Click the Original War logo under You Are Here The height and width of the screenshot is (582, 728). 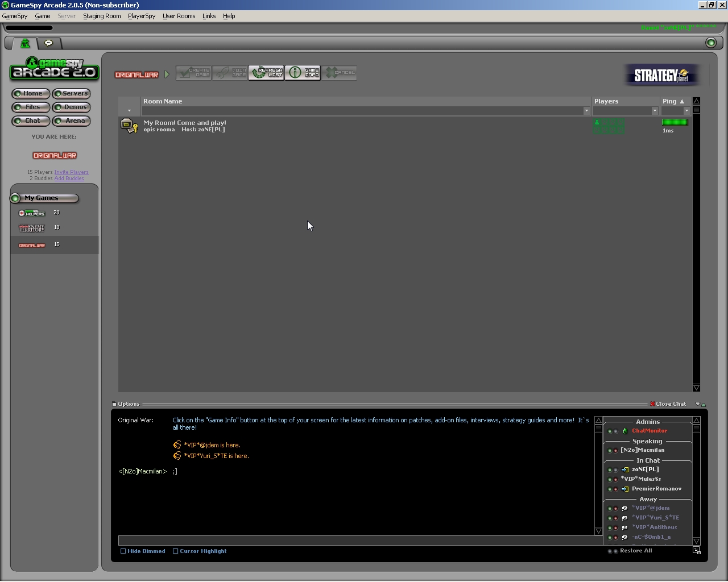pos(55,155)
